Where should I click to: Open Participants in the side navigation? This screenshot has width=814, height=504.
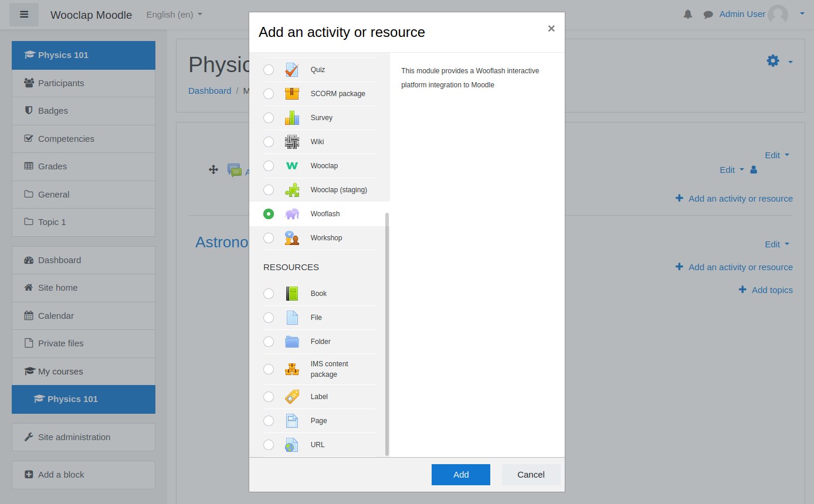tap(83, 83)
